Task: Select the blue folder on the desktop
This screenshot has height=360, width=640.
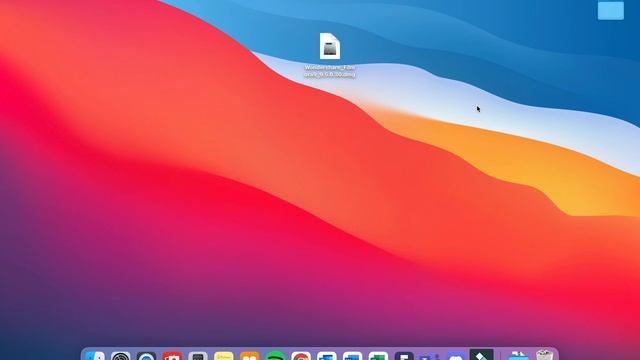Action: (611, 10)
